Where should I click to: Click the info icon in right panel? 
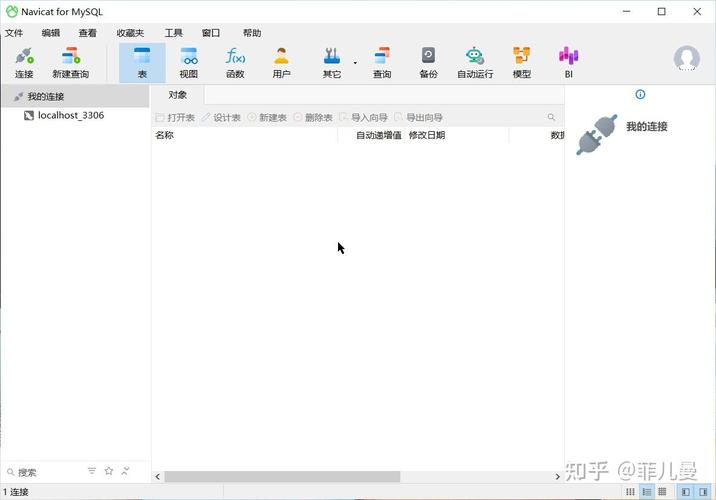tap(640, 95)
